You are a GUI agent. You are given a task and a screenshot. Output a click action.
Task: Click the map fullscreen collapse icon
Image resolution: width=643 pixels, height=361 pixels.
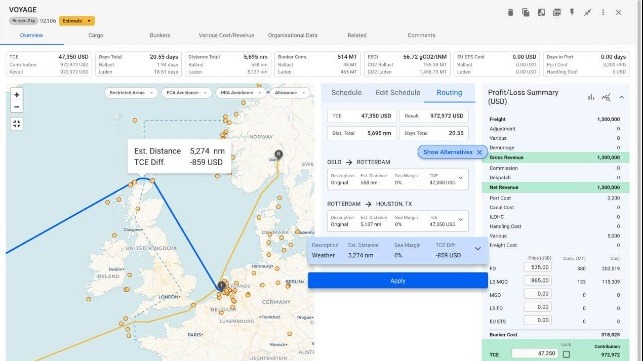[16, 123]
